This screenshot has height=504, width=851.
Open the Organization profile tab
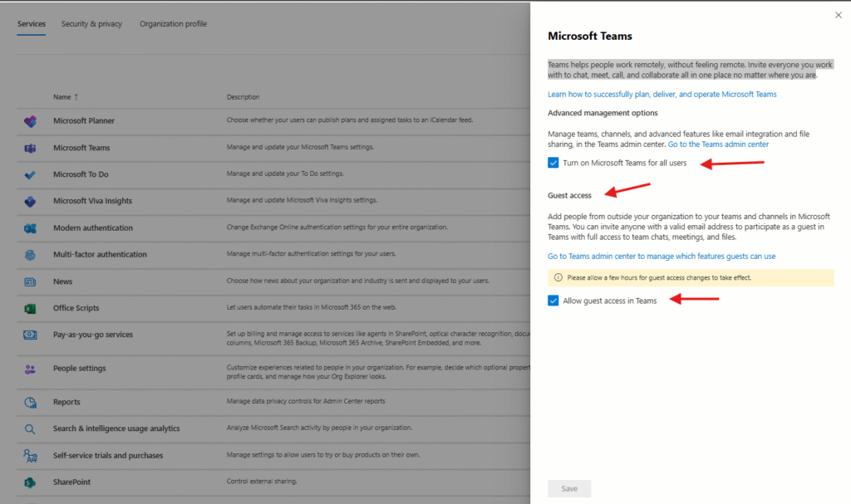pos(173,24)
